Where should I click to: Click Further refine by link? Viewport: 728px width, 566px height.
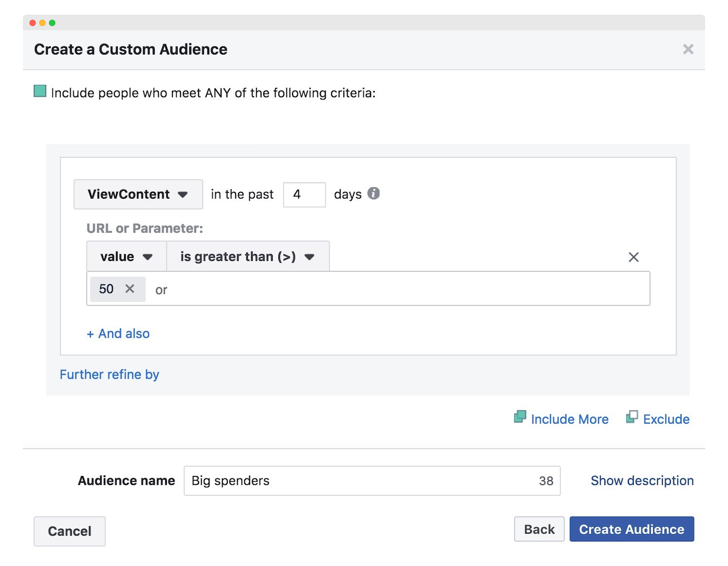(x=110, y=375)
